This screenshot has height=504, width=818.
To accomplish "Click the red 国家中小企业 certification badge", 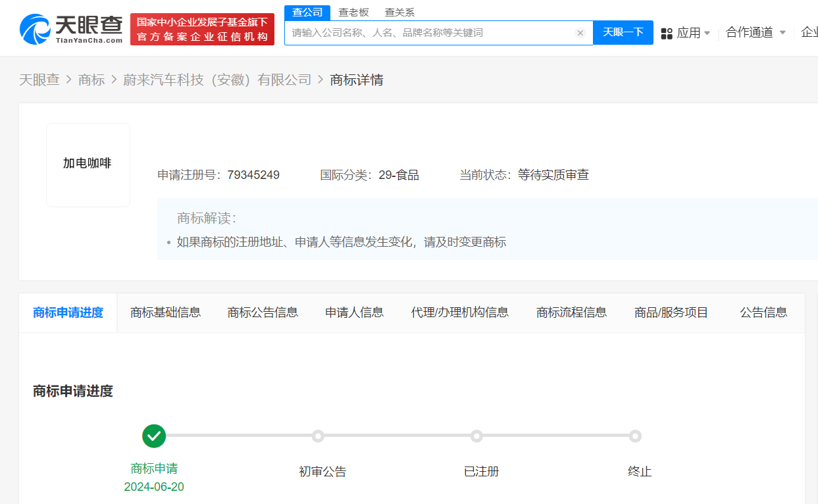I will tap(201, 28).
